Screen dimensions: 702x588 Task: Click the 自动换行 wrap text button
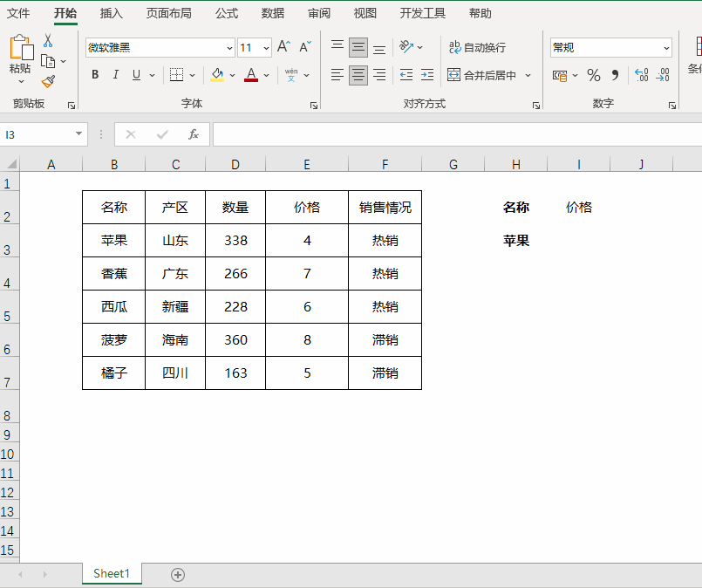tap(477, 47)
